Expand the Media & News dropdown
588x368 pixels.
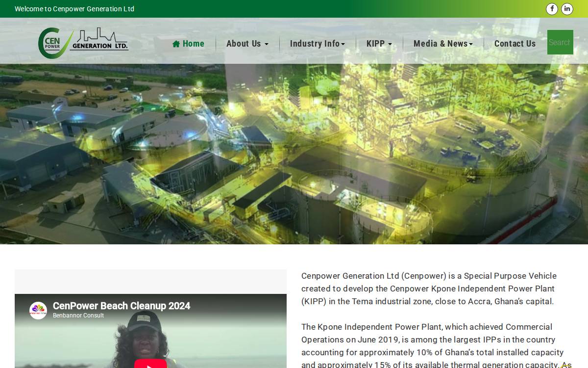[x=443, y=44]
